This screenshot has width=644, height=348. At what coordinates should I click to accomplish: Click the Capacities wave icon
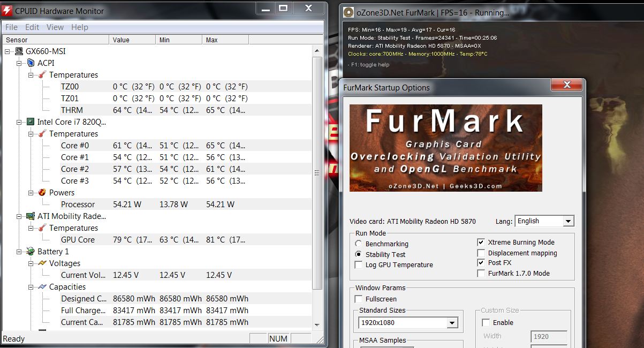(42, 287)
